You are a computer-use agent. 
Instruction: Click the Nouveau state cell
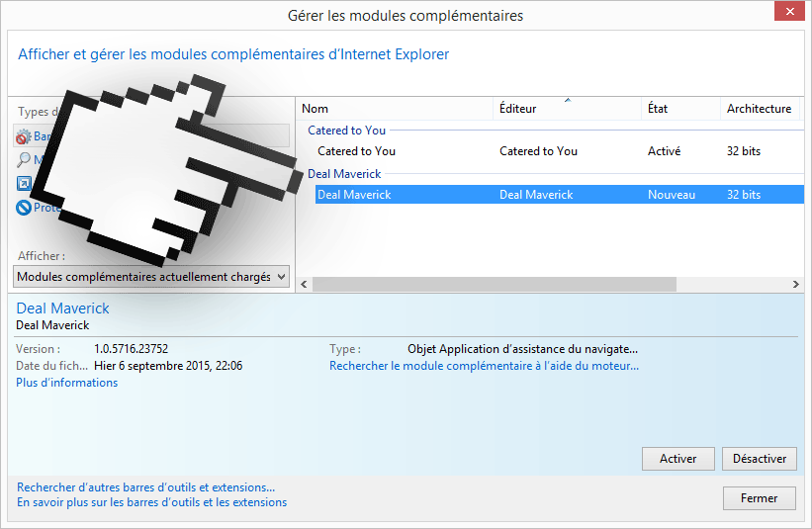[672, 195]
